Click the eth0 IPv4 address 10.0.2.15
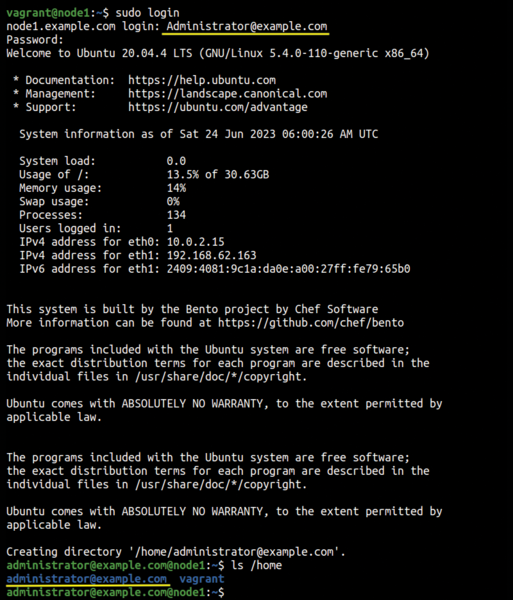The image size is (513, 600). [195, 242]
